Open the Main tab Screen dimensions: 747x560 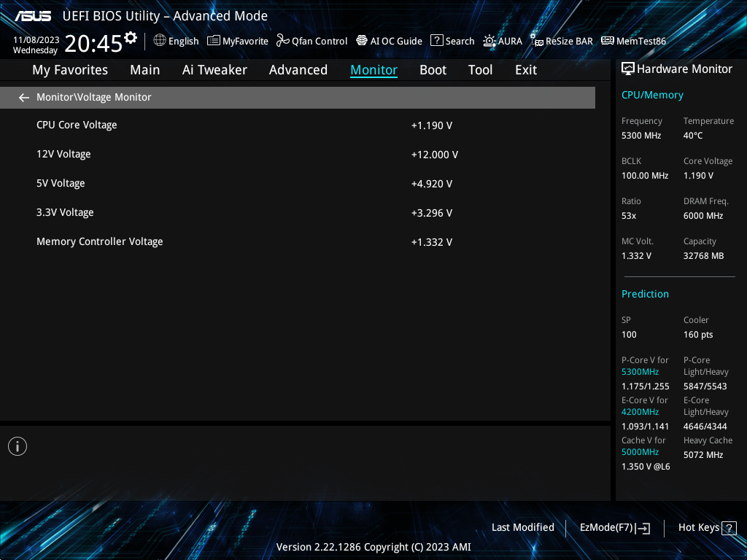[x=145, y=70]
